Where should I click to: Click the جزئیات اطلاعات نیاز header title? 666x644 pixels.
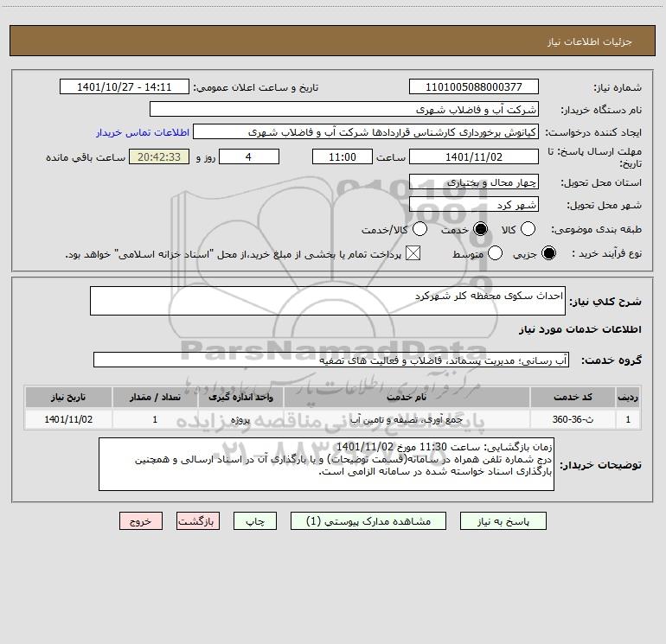tap(590, 41)
